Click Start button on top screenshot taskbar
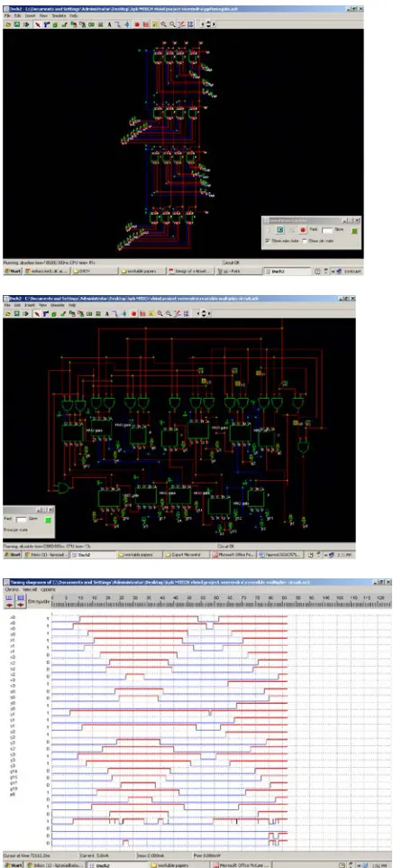393x868 pixels. [x=13, y=272]
